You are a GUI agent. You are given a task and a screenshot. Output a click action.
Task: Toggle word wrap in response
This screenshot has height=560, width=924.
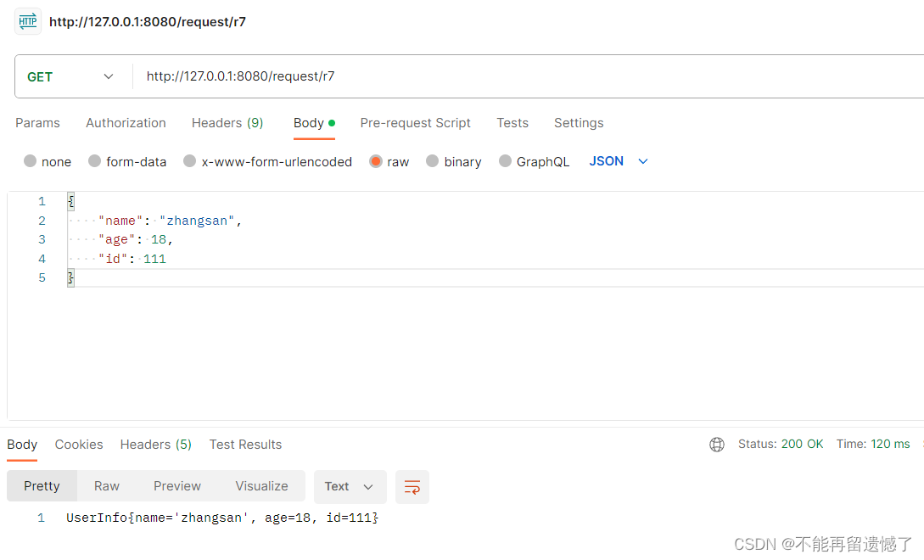412,487
